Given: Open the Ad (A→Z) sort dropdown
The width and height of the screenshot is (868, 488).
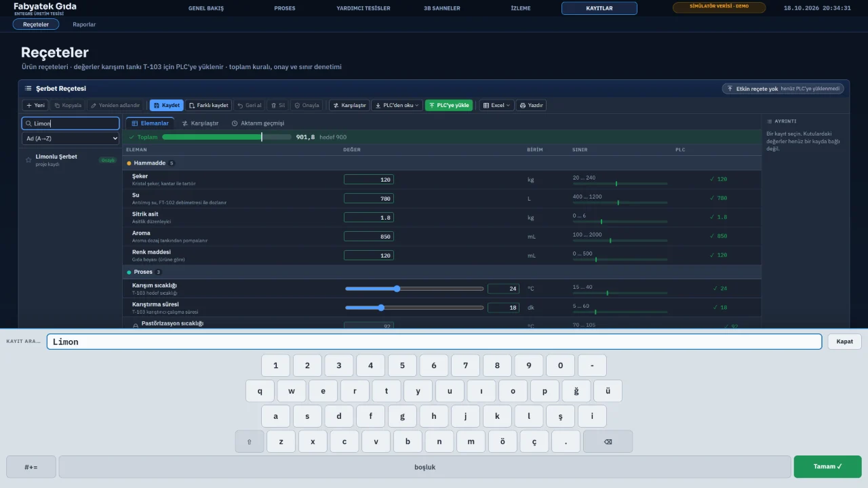Looking at the screenshot, I should click(71, 138).
